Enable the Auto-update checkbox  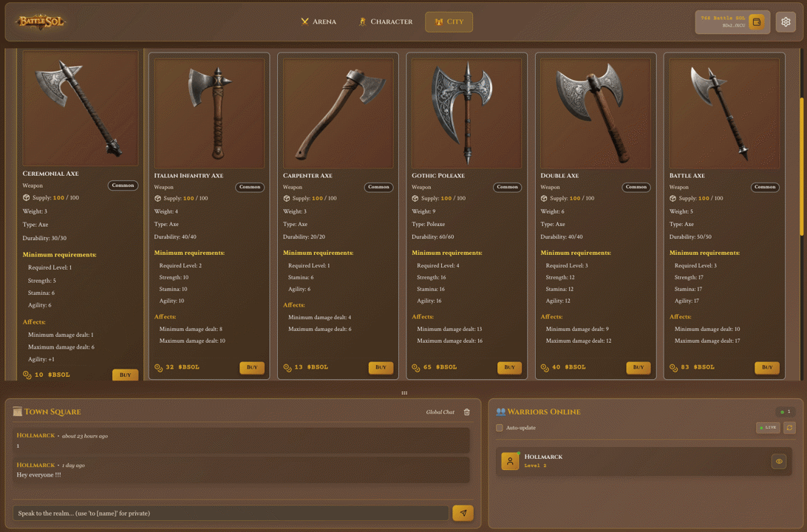500,428
